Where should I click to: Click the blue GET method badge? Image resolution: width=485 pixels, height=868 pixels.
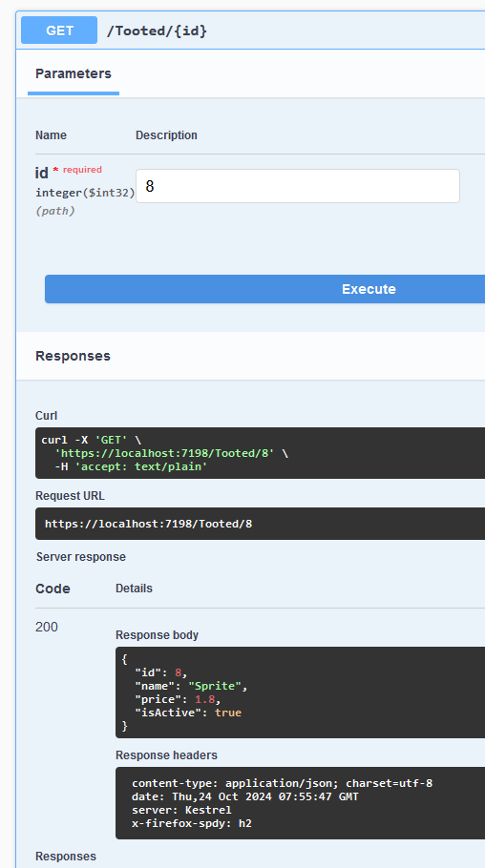click(x=59, y=31)
